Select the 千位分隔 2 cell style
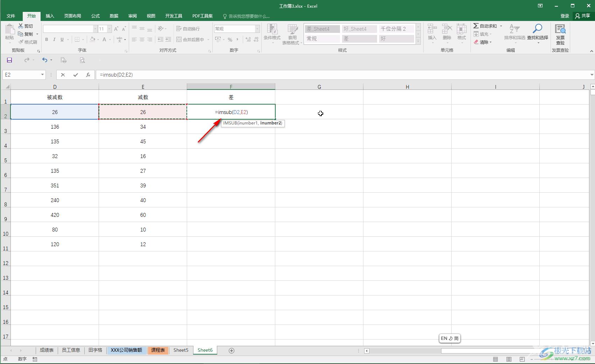The image size is (595, 364). coord(397,29)
